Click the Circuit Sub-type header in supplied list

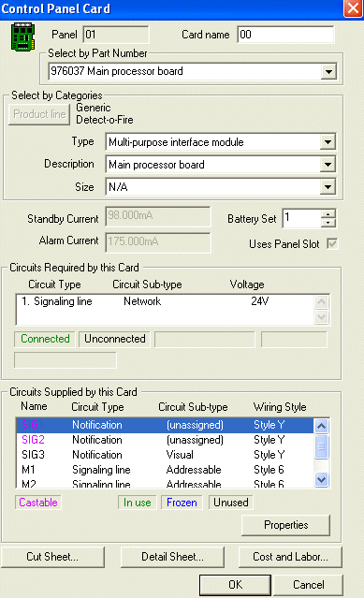point(193,407)
